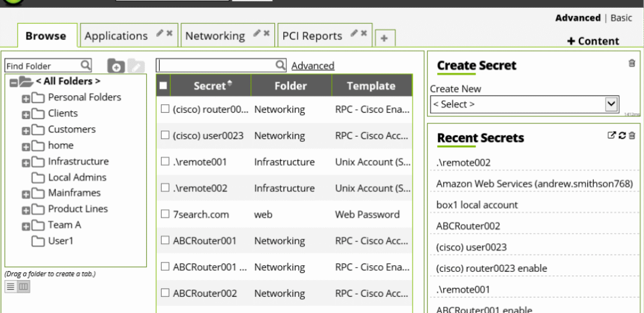The image size is (644, 313).
Task: Delete the Create Secret widget via trash icon
Action: click(x=632, y=63)
